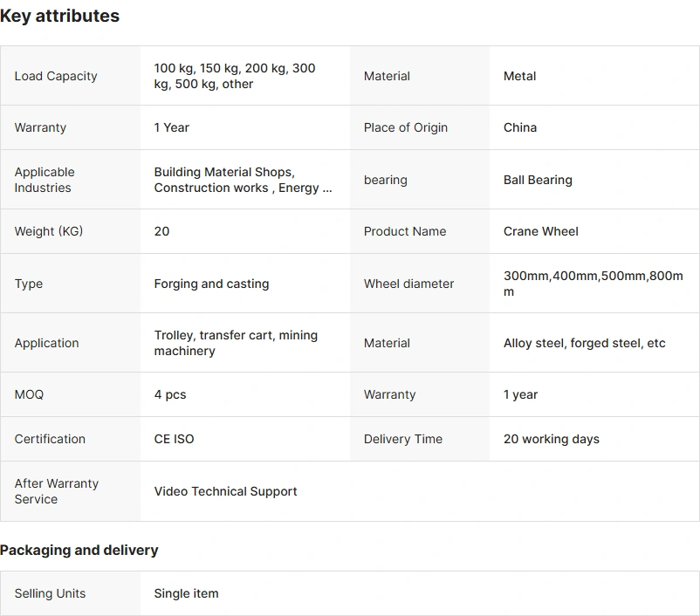This screenshot has width=700, height=616.
Task: Click the "Metal" material value
Action: [519, 76]
